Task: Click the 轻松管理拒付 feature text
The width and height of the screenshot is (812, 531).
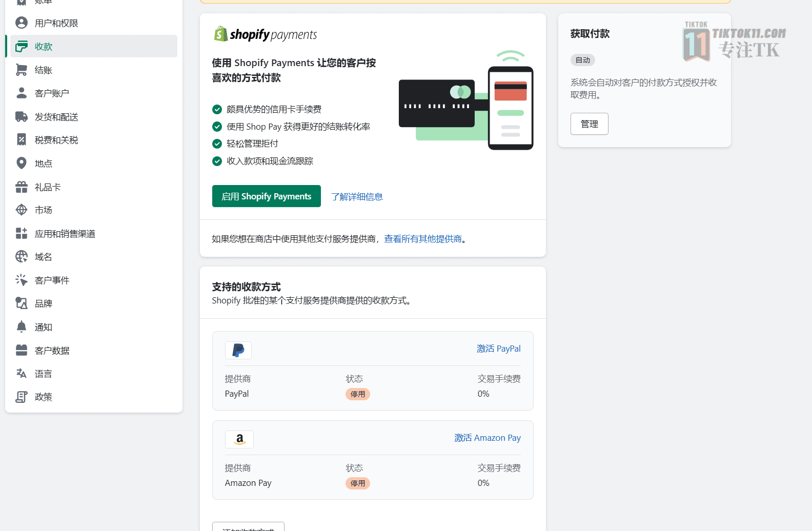Action: pos(252,144)
